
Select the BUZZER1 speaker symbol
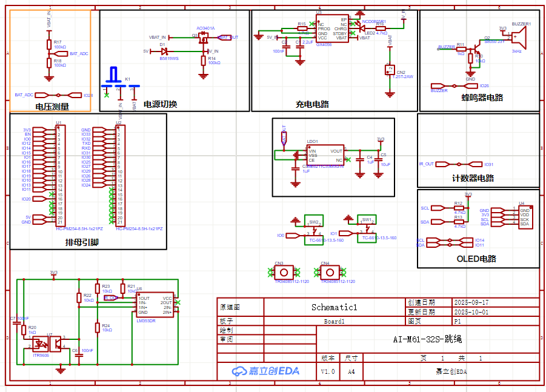pyautogui.click(x=518, y=38)
